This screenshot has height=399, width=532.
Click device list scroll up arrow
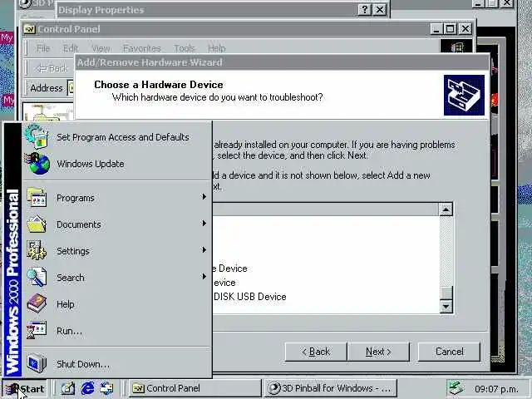(446, 209)
